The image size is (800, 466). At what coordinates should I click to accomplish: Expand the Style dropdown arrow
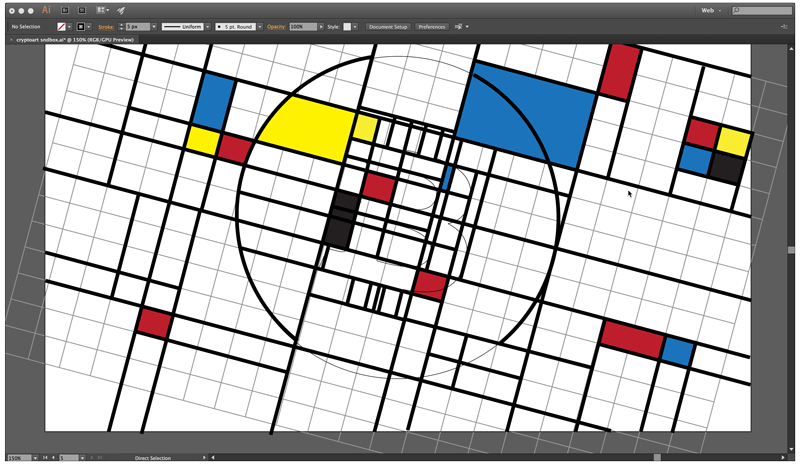(355, 27)
